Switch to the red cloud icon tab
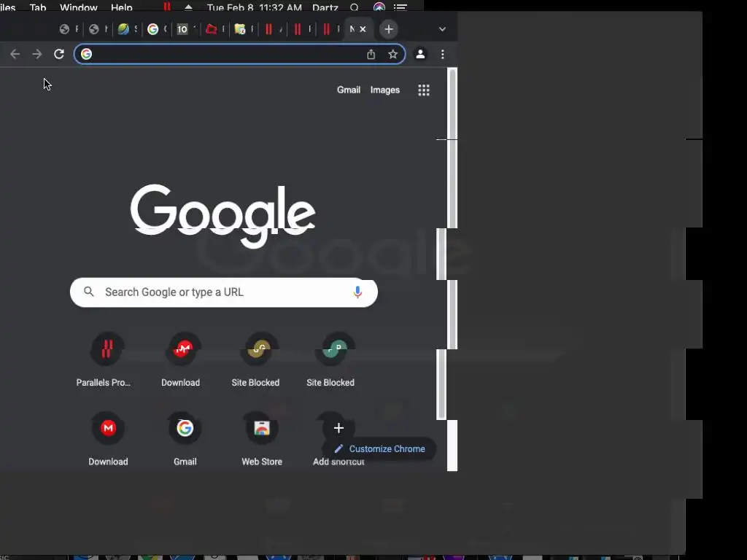The width and height of the screenshot is (747, 560). tap(211, 29)
